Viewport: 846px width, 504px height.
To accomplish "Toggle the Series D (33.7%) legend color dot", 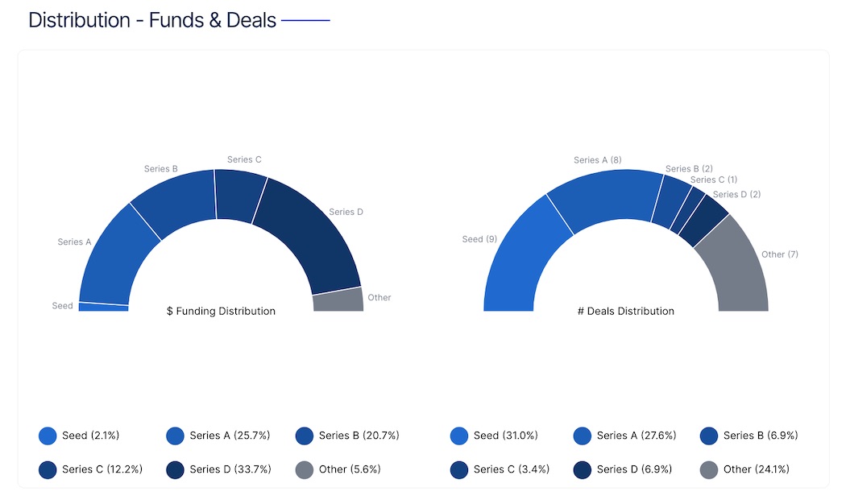I will point(176,469).
